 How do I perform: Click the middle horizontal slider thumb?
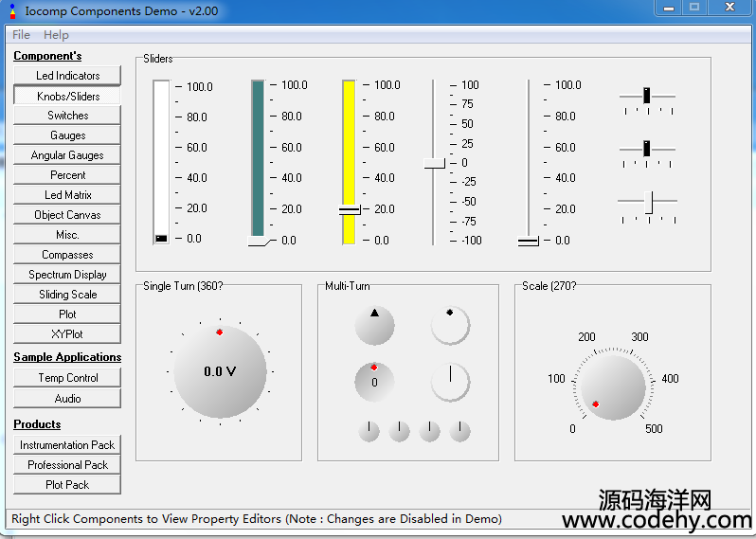[x=646, y=149]
